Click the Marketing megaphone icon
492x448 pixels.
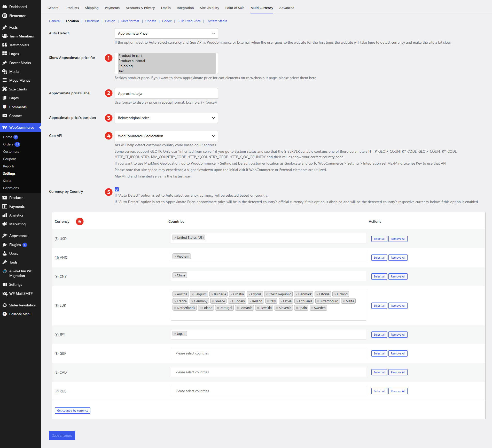point(5,224)
